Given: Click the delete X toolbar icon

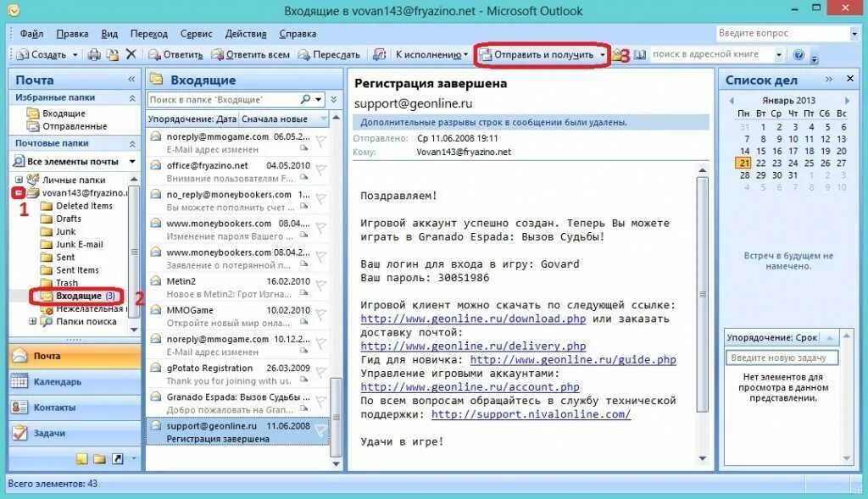Looking at the screenshot, I should tap(131, 54).
